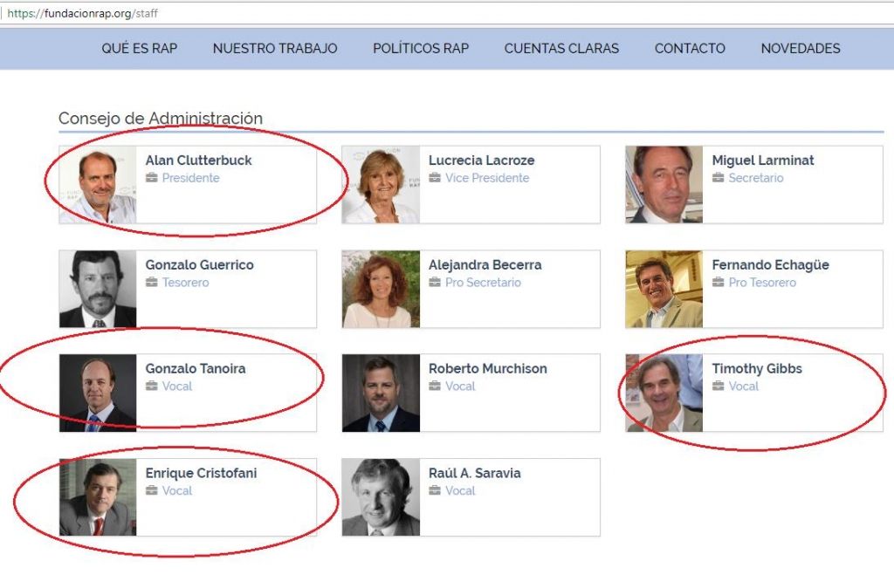
Task: Click the photo on Alejandra Becerra's card
Action: (381, 289)
